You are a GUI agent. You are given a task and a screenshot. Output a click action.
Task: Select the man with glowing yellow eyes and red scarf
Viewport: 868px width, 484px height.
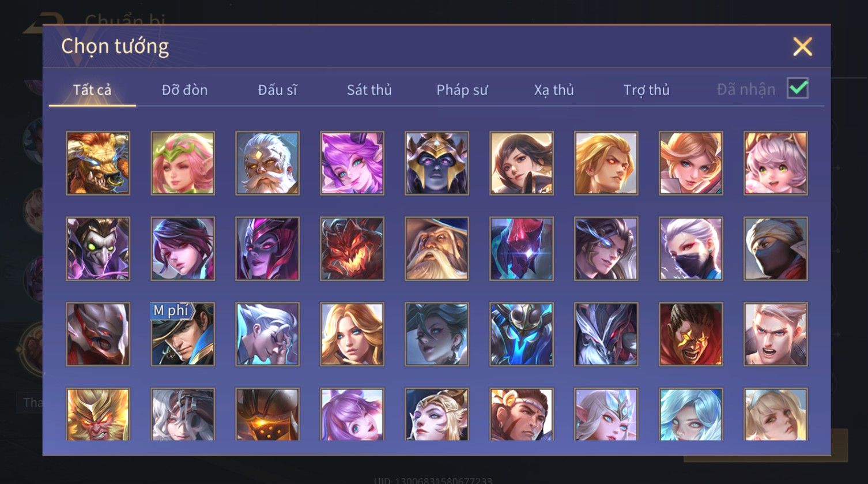(691, 335)
